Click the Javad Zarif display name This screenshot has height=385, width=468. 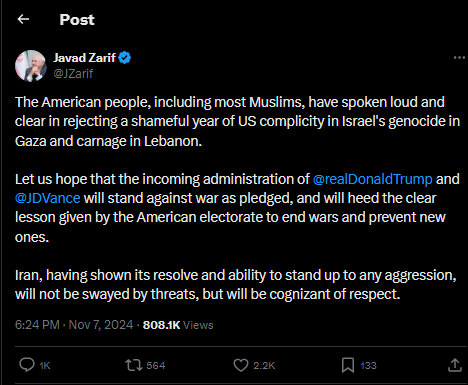[84, 58]
